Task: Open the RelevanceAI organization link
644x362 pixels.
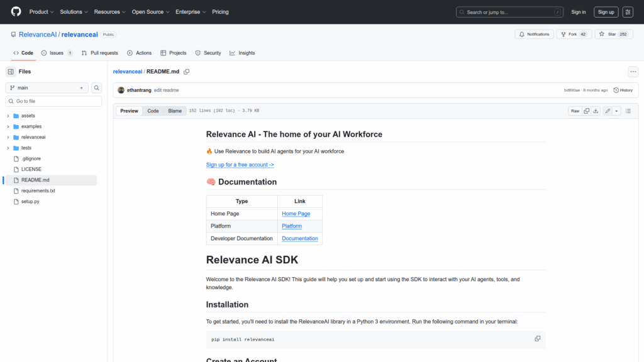Action: coord(38,35)
